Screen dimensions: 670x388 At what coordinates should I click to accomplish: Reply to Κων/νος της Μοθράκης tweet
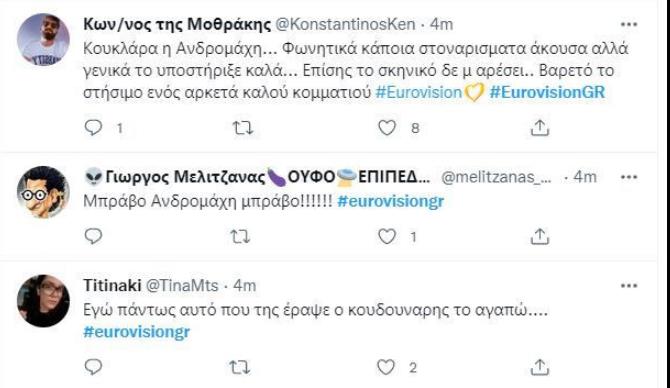pyautogui.click(x=94, y=127)
